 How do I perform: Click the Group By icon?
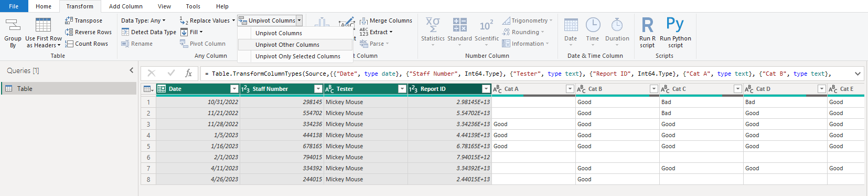click(x=13, y=25)
